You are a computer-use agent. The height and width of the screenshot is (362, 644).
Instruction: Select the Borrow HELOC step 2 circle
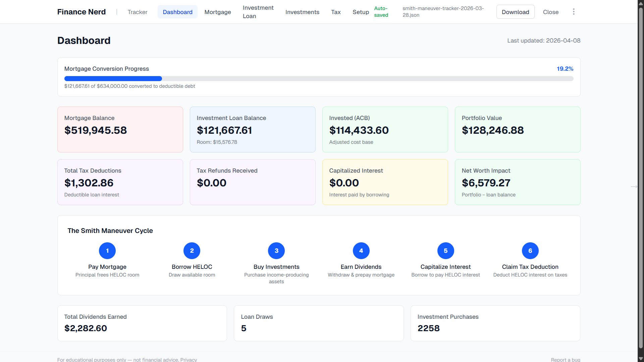192,250
